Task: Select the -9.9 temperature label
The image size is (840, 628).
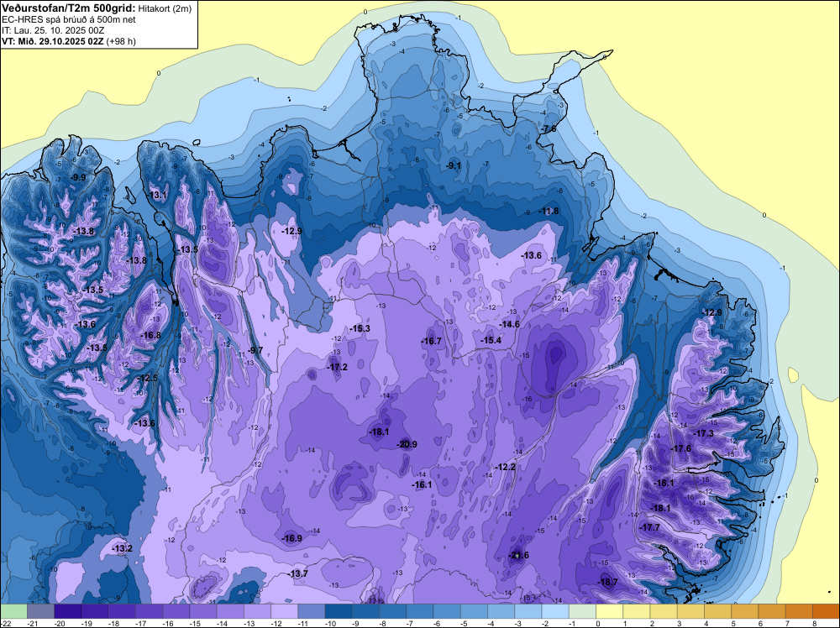Action: click(x=78, y=177)
